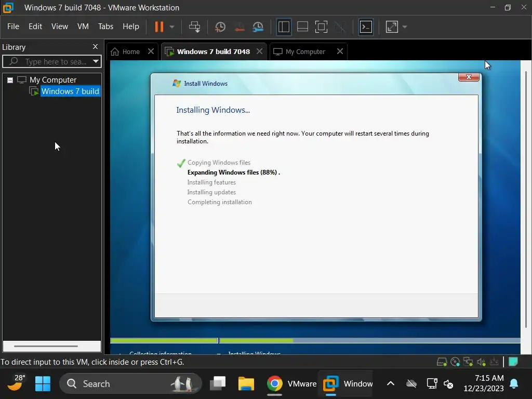Open VMware Workstation taskbar button
Screen dimensions: 532x399
pyautogui.click(x=348, y=384)
